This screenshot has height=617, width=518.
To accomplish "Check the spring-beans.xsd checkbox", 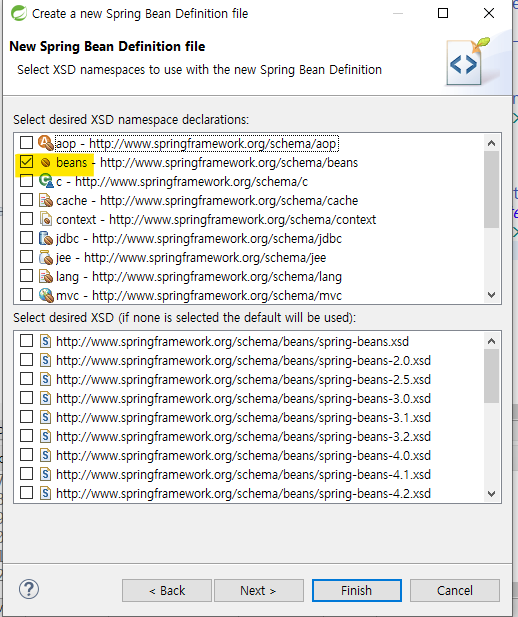I will 26,340.
